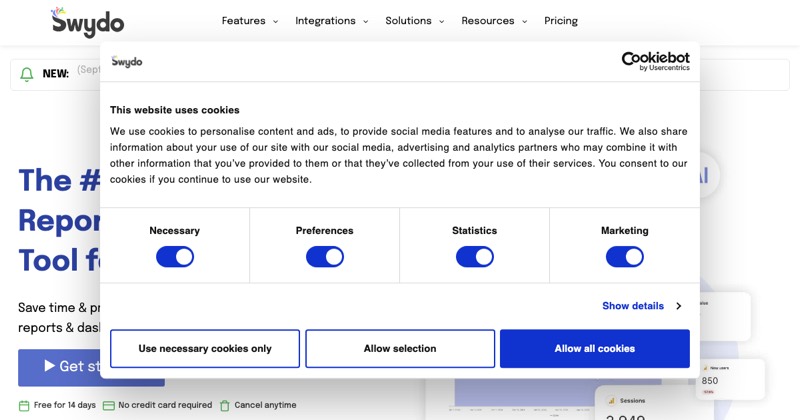
Task: Expand the Integrations dropdown chevron
Action: 365,21
